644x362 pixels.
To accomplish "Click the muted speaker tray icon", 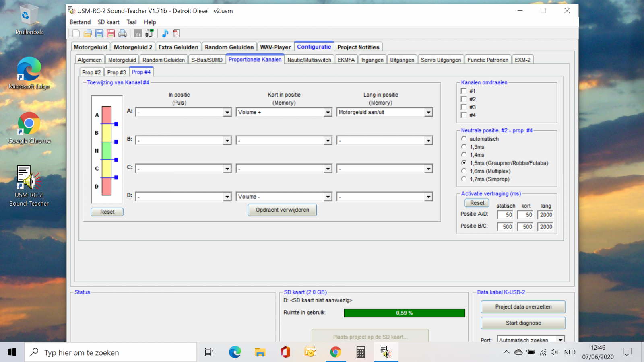I will 555,352.
